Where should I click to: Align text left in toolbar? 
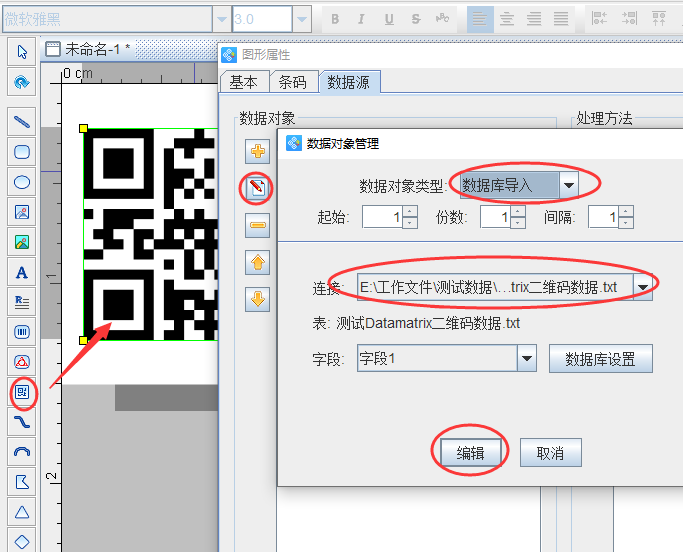480,19
